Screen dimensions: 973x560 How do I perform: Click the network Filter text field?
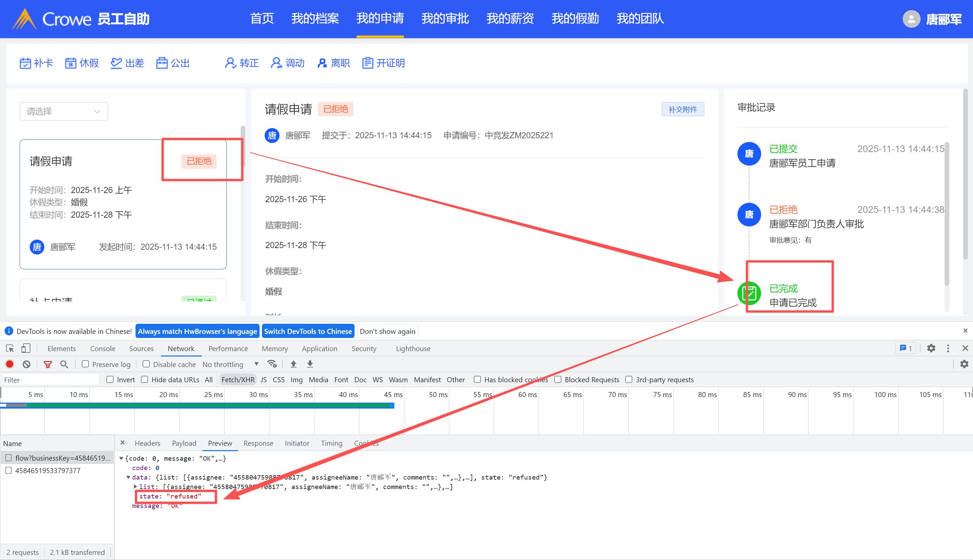tap(50, 380)
